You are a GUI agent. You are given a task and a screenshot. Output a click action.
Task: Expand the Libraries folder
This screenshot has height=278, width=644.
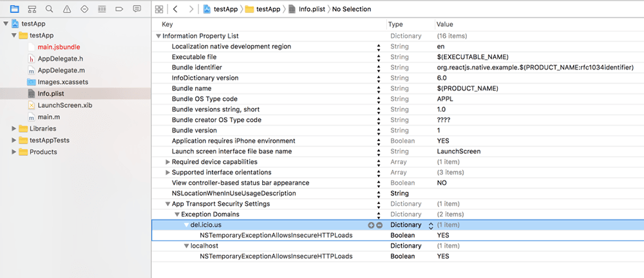pyautogui.click(x=15, y=129)
